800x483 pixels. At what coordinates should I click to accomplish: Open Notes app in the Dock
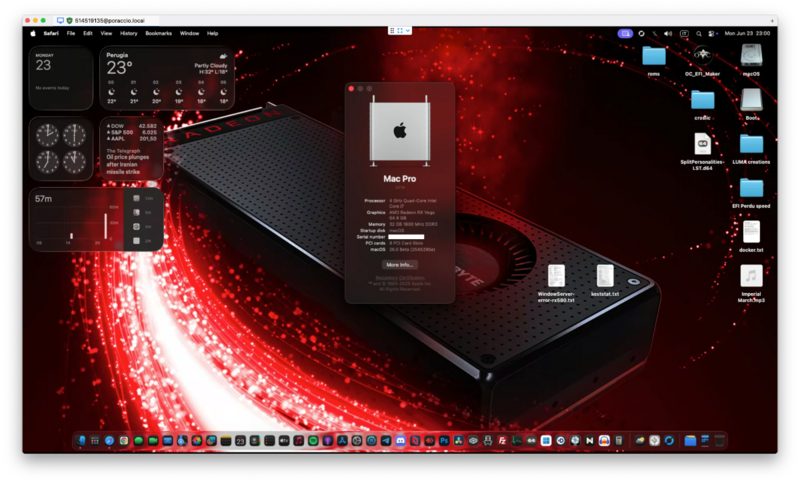point(226,441)
